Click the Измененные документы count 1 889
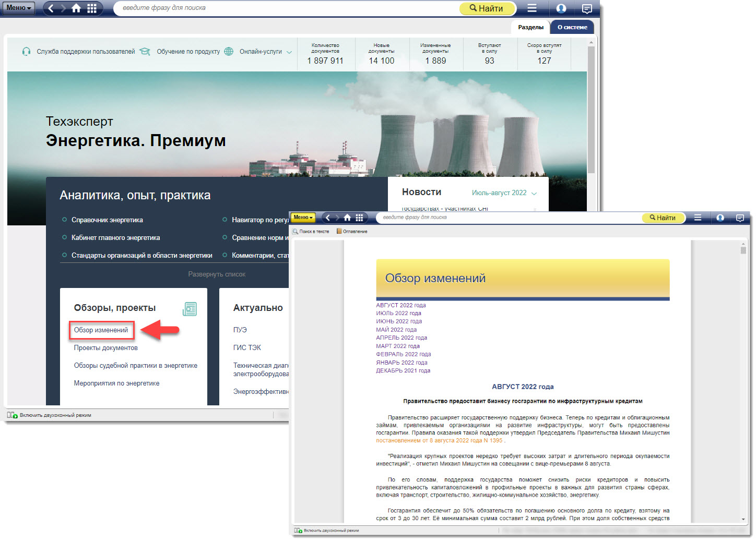The width and height of the screenshot is (756, 541). (435, 61)
